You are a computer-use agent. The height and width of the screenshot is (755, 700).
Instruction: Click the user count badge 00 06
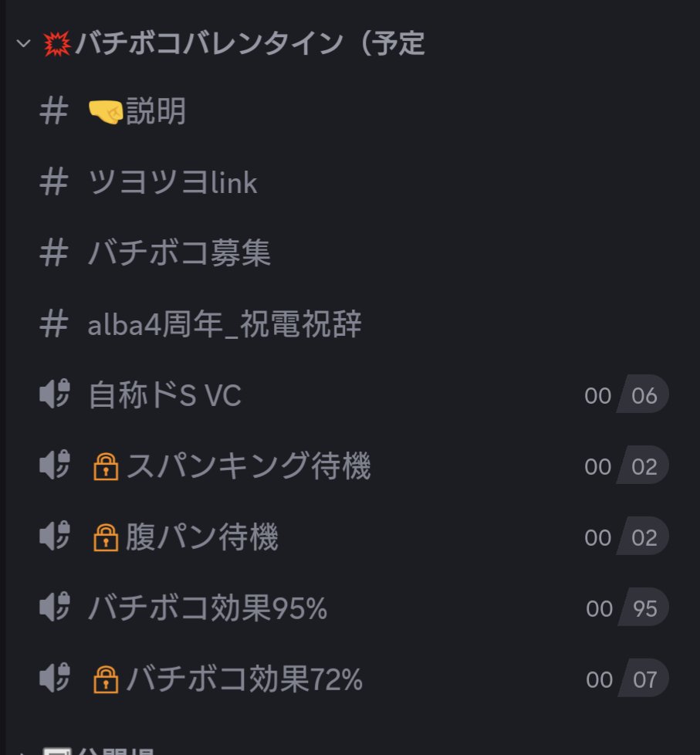(x=626, y=394)
